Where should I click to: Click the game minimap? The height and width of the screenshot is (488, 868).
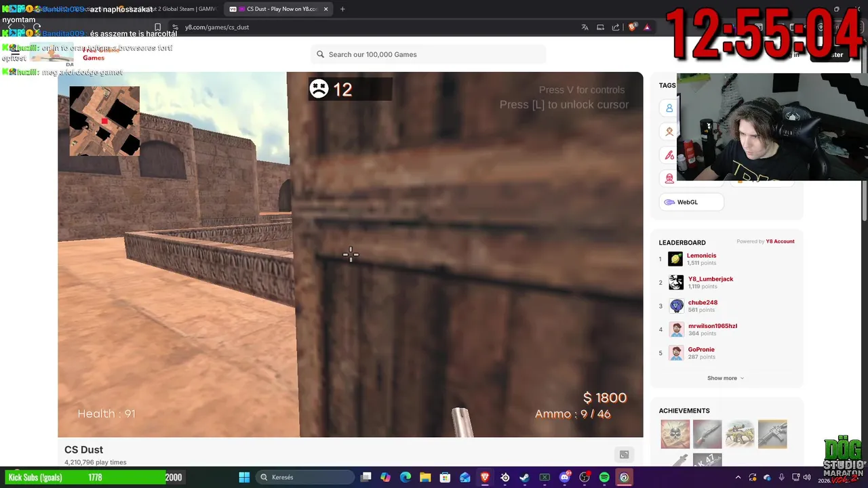[104, 121]
